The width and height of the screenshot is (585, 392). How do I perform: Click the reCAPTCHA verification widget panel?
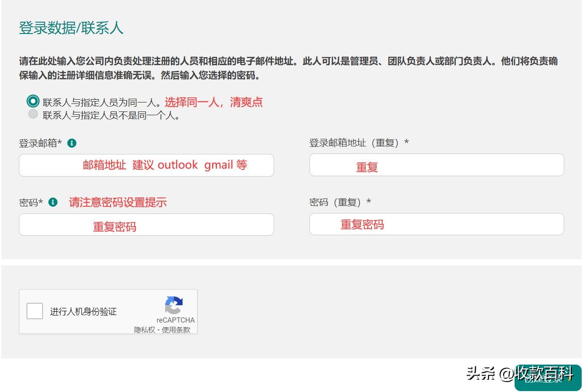coord(108,311)
